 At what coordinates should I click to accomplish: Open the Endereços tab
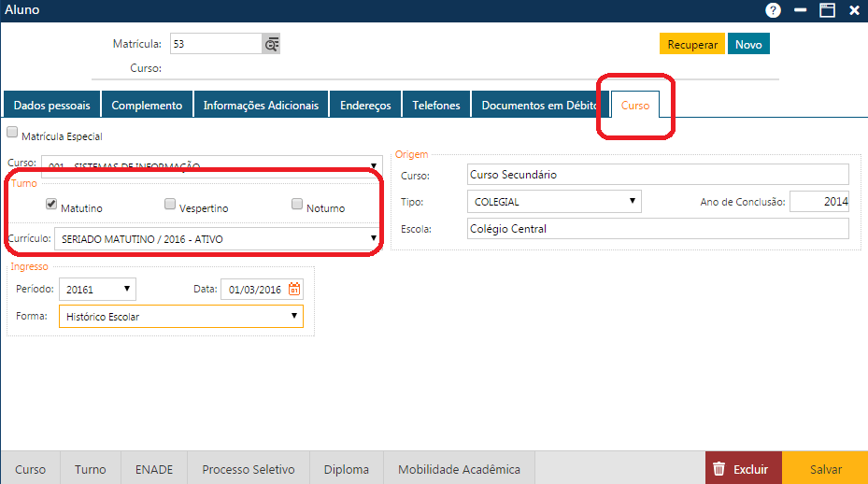click(365, 106)
